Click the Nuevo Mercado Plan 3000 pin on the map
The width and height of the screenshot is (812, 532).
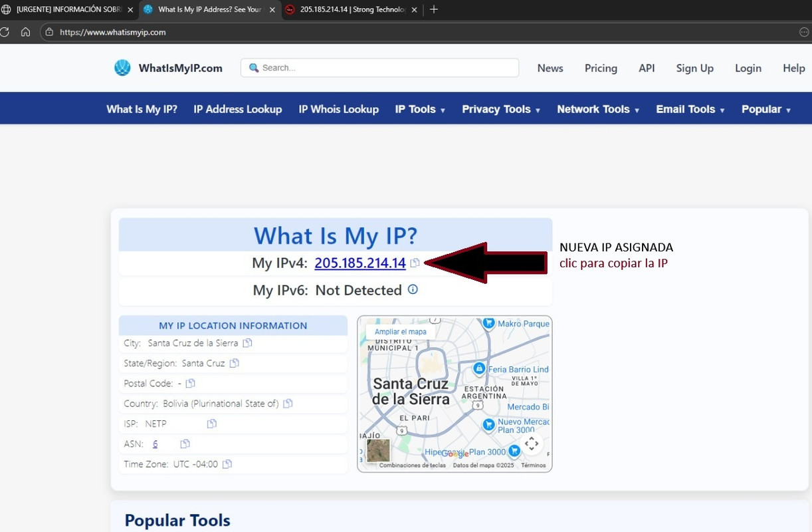click(x=488, y=424)
